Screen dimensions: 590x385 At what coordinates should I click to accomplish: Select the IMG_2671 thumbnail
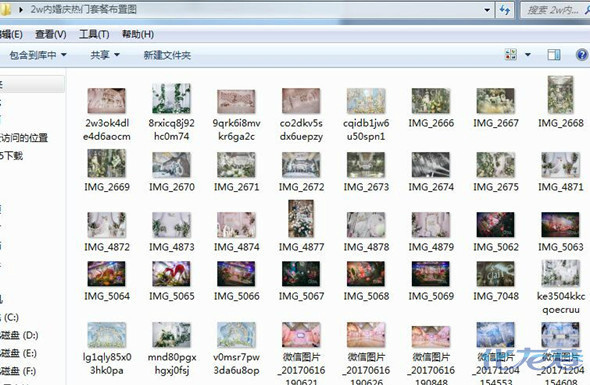tap(236, 165)
